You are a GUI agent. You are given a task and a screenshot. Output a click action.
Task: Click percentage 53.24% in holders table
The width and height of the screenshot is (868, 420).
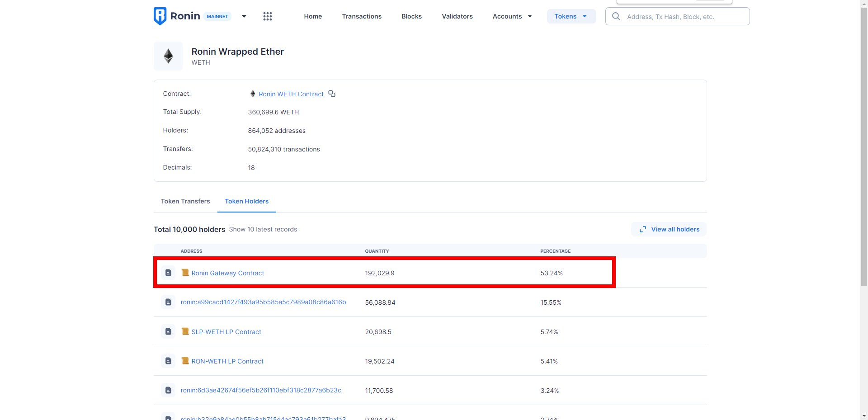(552, 273)
